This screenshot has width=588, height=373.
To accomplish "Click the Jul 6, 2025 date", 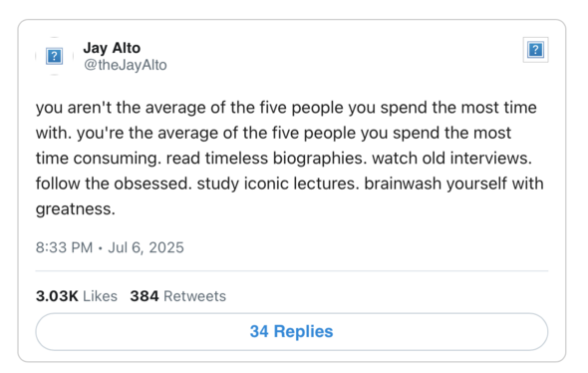I will (146, 247).
